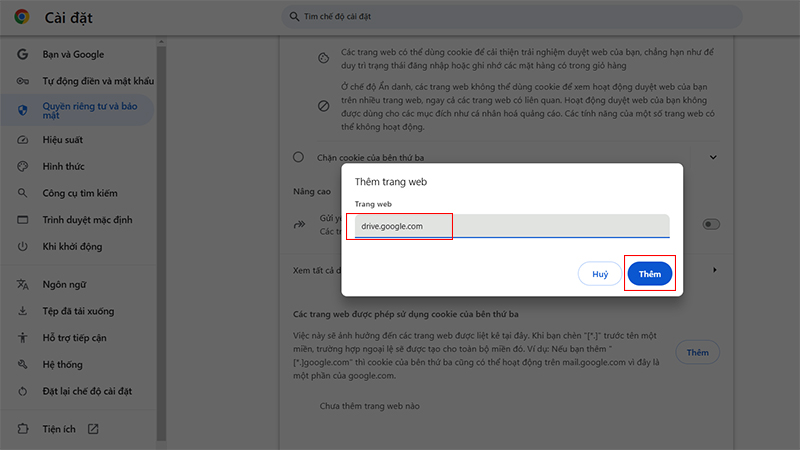Click the reset icon for Đặt lại chế độ cài đặt
The height and width of the screenshot is (450, 800).
(22, 391)
